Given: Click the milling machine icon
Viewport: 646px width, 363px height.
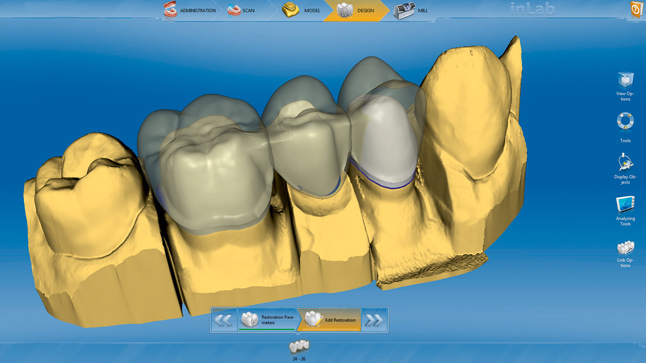Looking at the screenshot, I should 403,11.
